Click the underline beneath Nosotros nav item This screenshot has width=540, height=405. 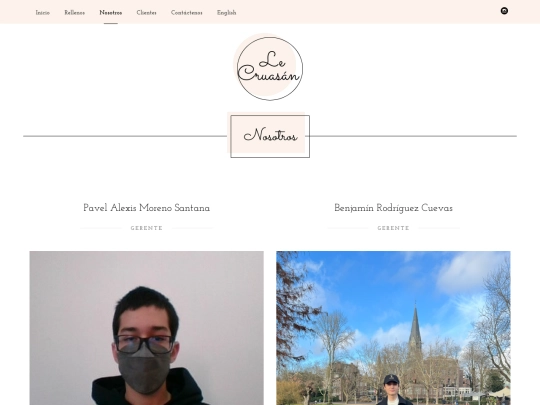coord(111,23)
